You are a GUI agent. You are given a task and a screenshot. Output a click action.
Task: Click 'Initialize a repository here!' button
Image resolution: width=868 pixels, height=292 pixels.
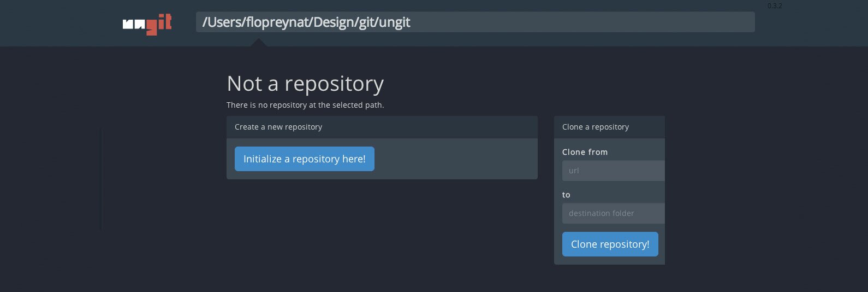click(304, 159)
